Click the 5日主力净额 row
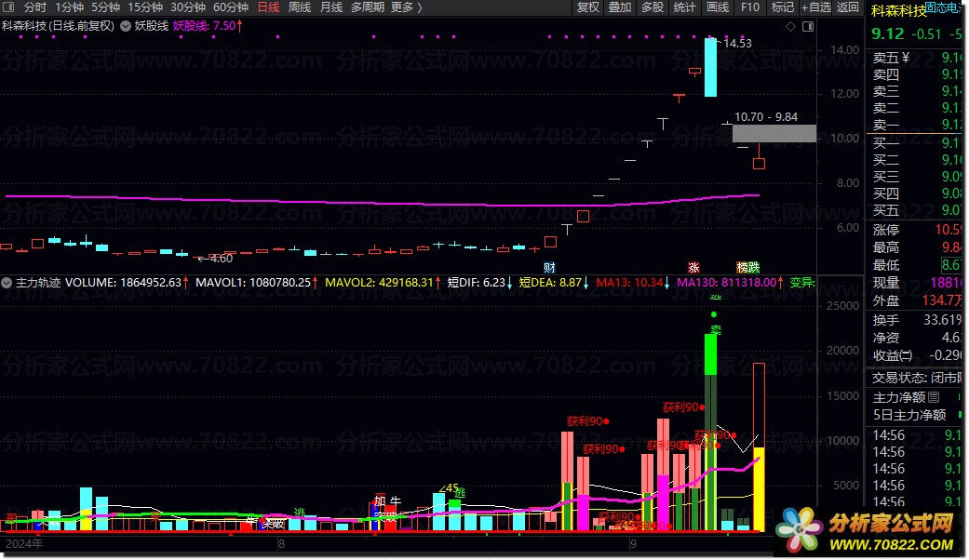 click(917, 415)
